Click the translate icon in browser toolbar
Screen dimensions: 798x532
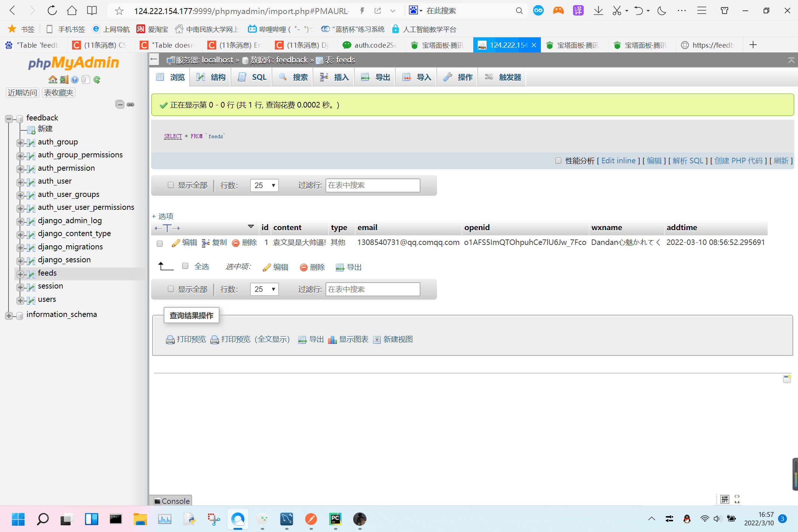(x=578, y=11)
